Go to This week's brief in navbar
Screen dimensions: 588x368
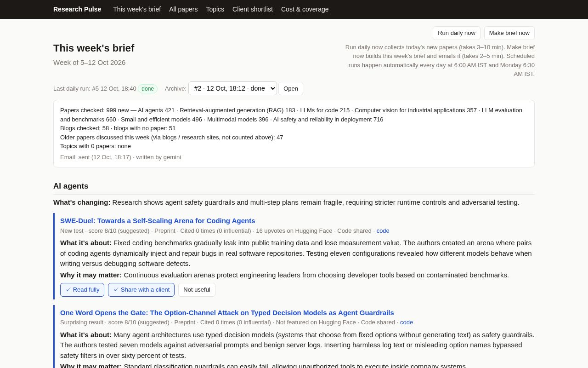click(137, 9)
